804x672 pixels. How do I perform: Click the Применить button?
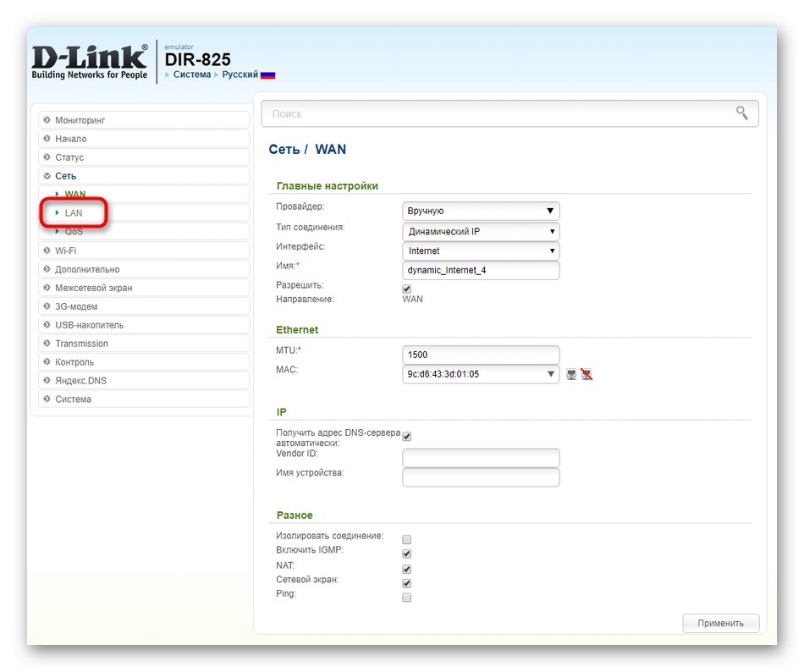coord(720,623)
